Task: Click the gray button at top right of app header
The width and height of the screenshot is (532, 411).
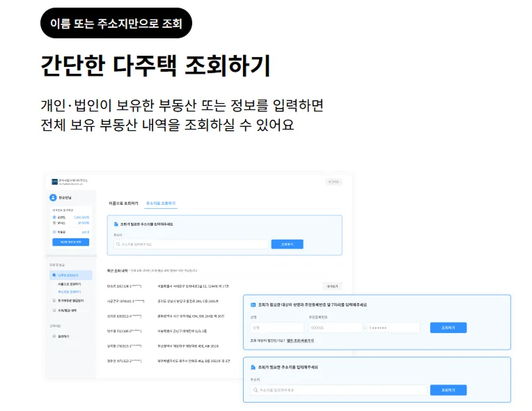Action: pos(334,182)
